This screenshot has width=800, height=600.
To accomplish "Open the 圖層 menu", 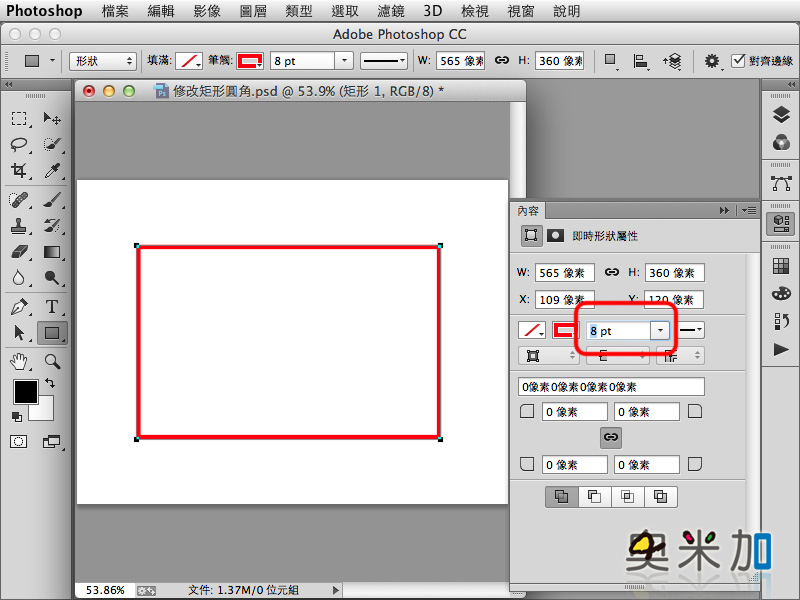I will [253, 11].
